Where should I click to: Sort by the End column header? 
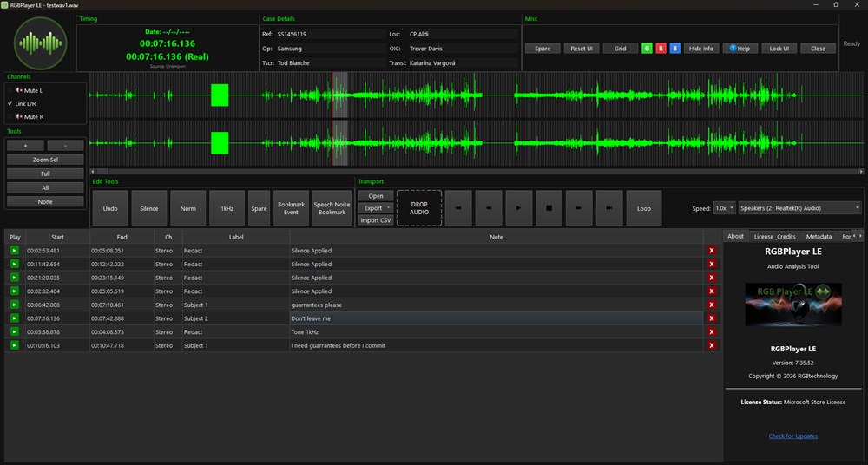pyautogui.click(x=122, y=237)
